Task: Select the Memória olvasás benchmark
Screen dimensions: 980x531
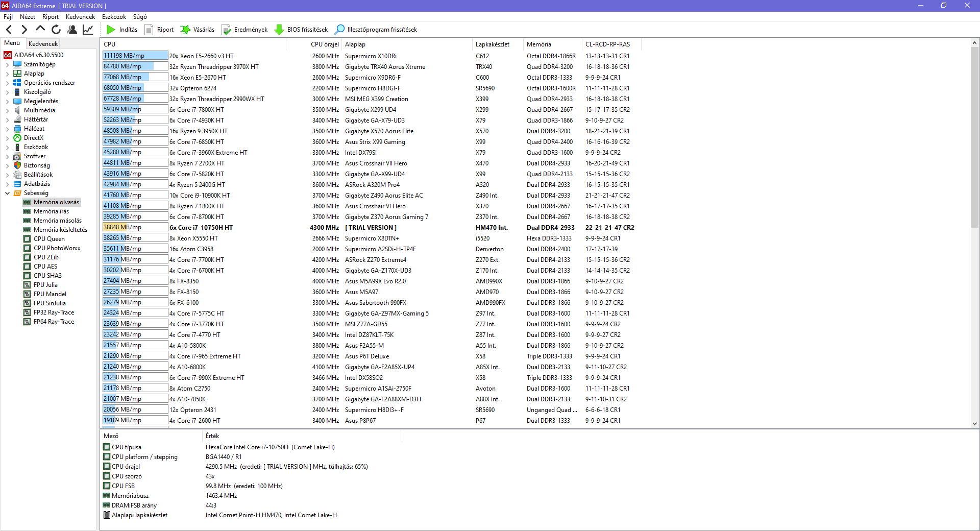Action: (x=56, y=202)
